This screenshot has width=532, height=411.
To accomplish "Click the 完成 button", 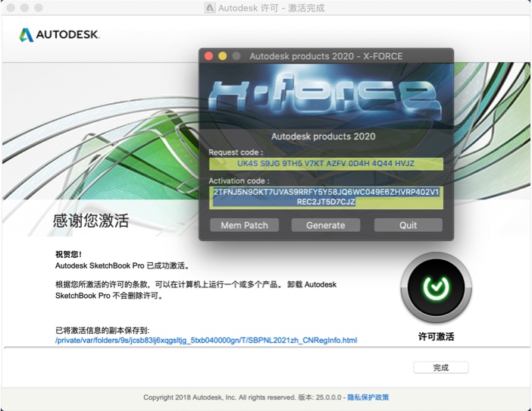I will click(x=440, y=367).
